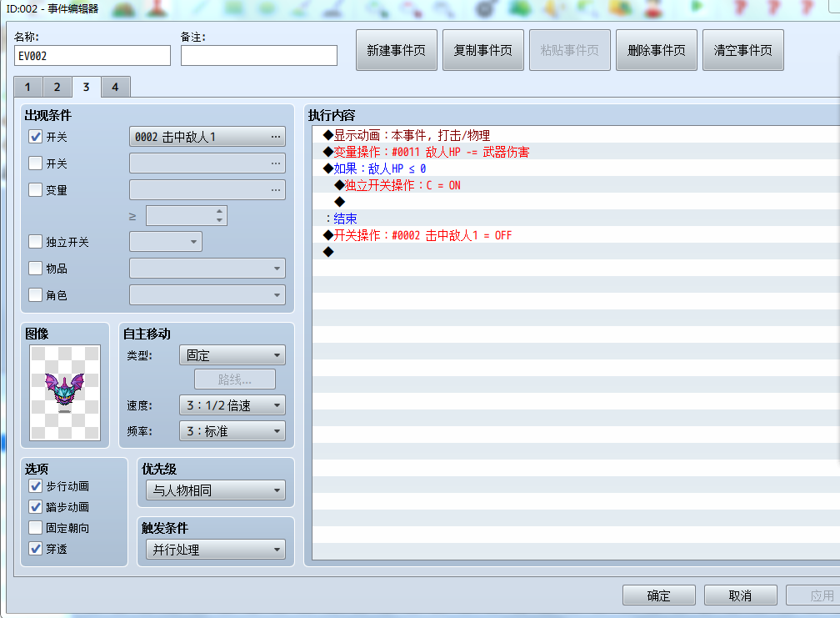Tick the 物品 condition checkbox
The width and height of the screenshot is (840, 618).
coord(35,268)
